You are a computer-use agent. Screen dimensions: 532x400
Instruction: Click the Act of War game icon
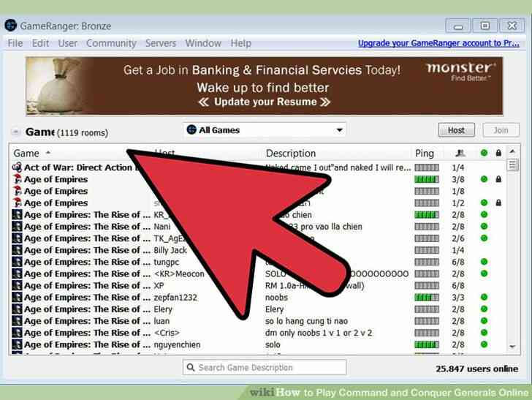(x=17, y=167)
